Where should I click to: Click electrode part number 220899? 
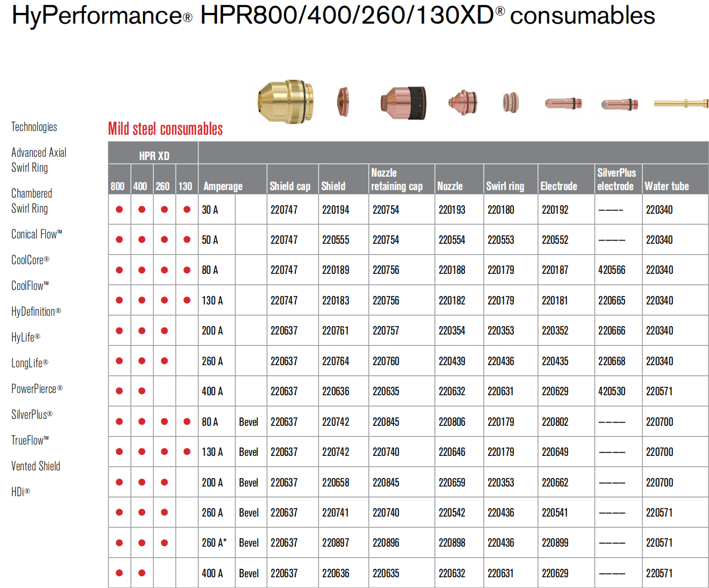[555, 543]
